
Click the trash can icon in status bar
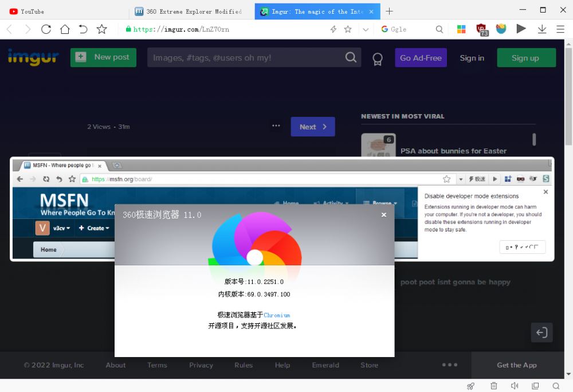(x=493, y=386)
